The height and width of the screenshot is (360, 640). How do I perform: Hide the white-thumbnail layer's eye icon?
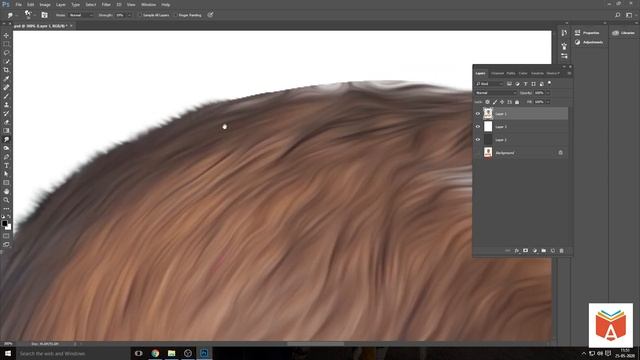tap(478, 127)
